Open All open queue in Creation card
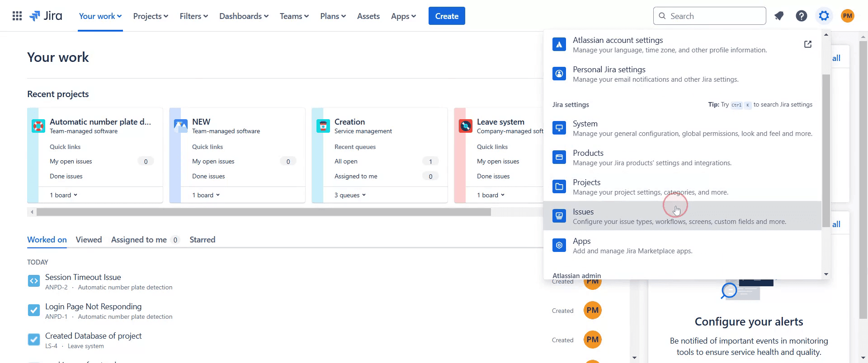 346,161
